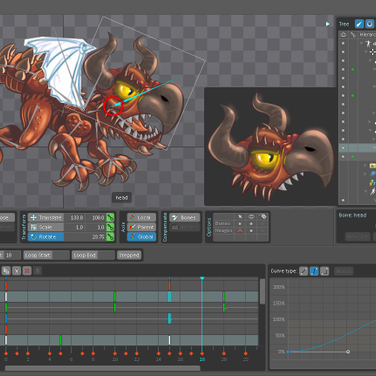376x376 pixels.
Task: Click the red key at frame 15, top row
Action: tap(169, 286)
